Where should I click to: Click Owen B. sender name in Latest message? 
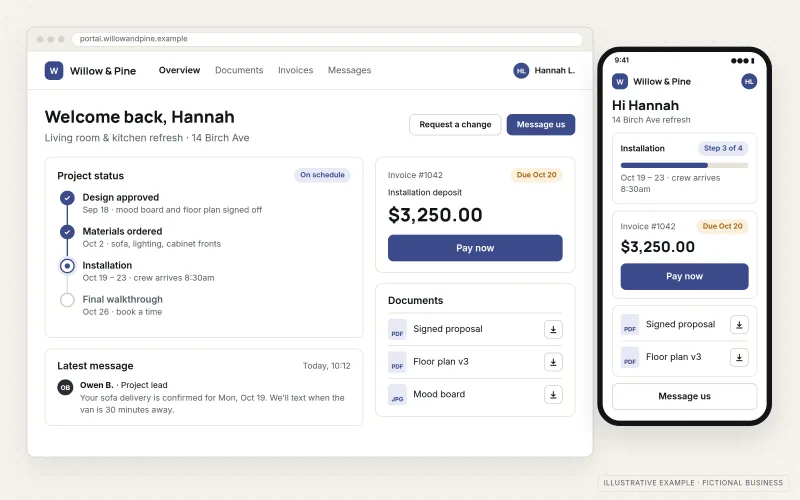pyautogui.click(x=96, y=385)
